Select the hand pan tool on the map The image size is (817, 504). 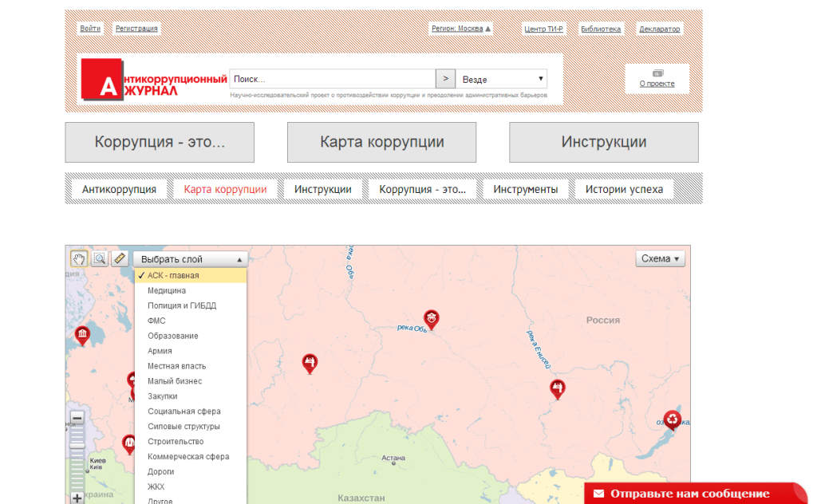(79, 258)
